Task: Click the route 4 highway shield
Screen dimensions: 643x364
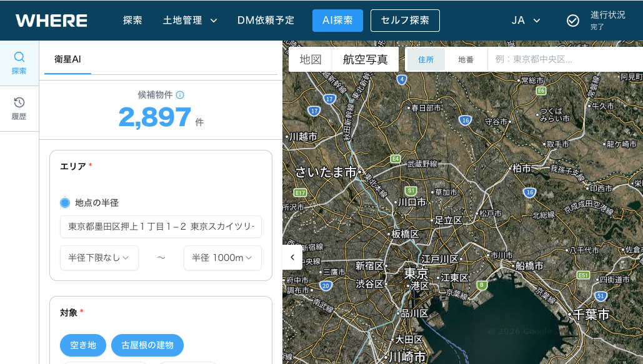Action: [402, 79]
